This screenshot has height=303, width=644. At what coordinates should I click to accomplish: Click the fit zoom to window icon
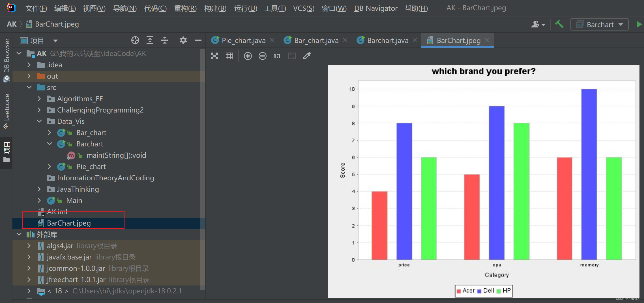tap(292, 56)
